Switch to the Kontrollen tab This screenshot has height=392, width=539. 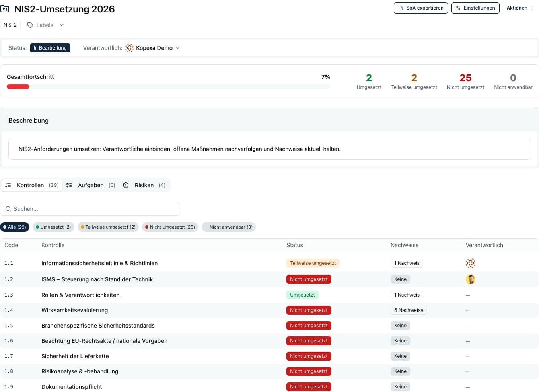click(32, 185)
